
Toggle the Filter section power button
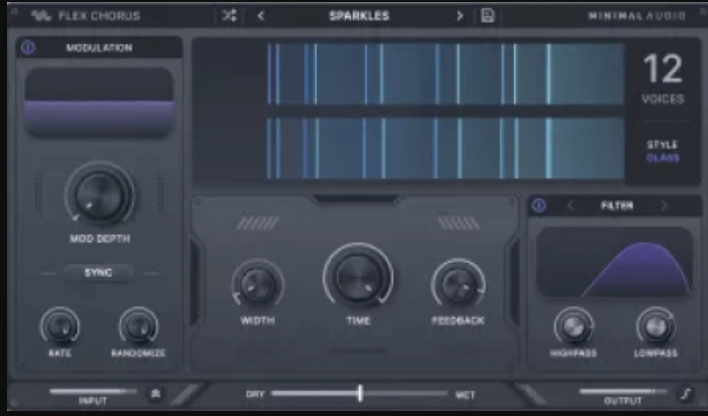click(x=539, y=206)
